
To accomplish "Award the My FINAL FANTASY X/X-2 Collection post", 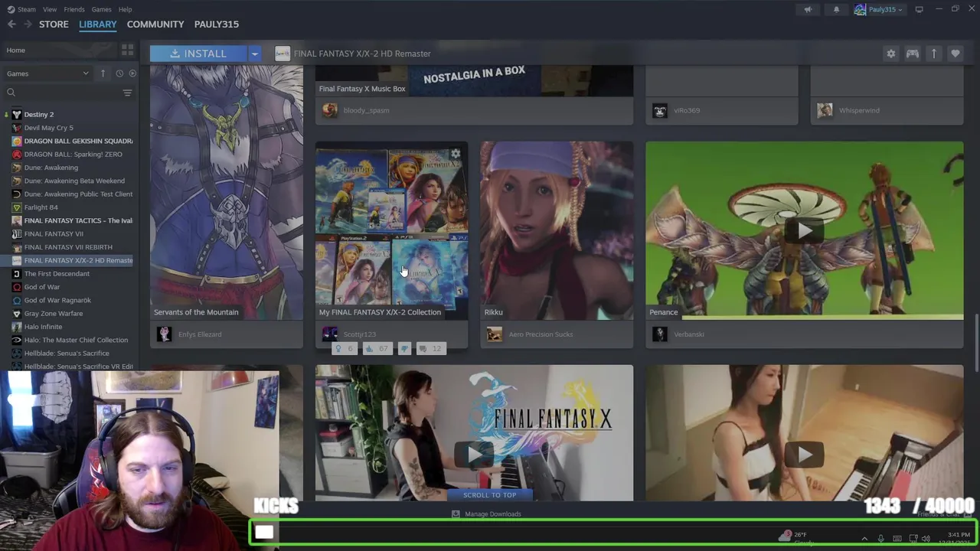I will point(344,349).
